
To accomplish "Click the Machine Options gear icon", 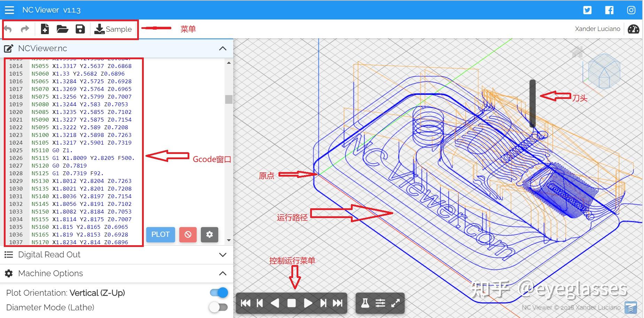I will tap(9, 273).
